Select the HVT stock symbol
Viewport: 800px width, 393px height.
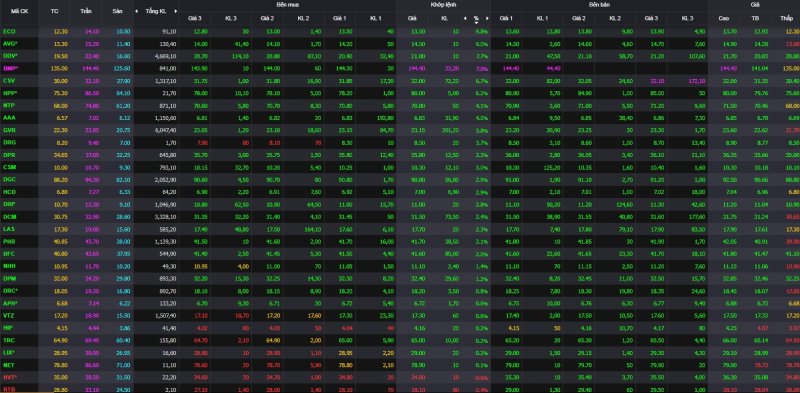10,377
